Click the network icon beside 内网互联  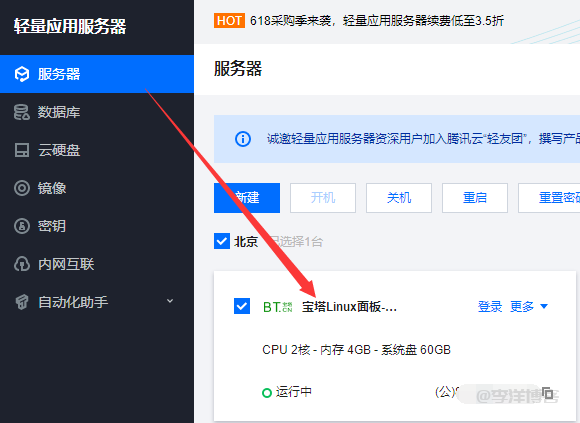pos(22,264)
